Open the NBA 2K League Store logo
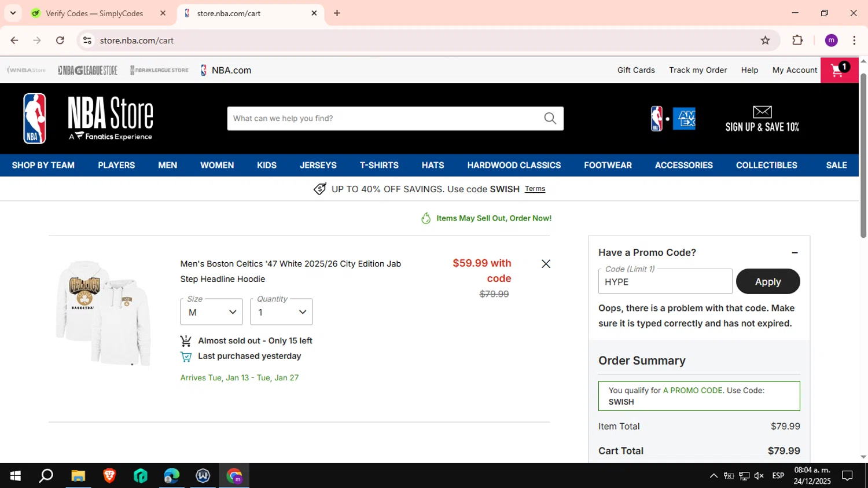 159,70
